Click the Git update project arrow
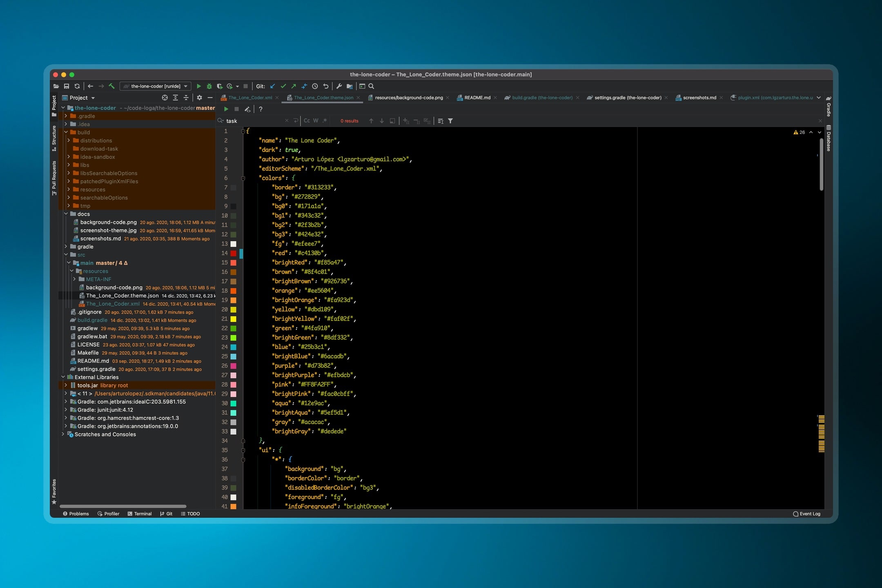 (272, 86)
